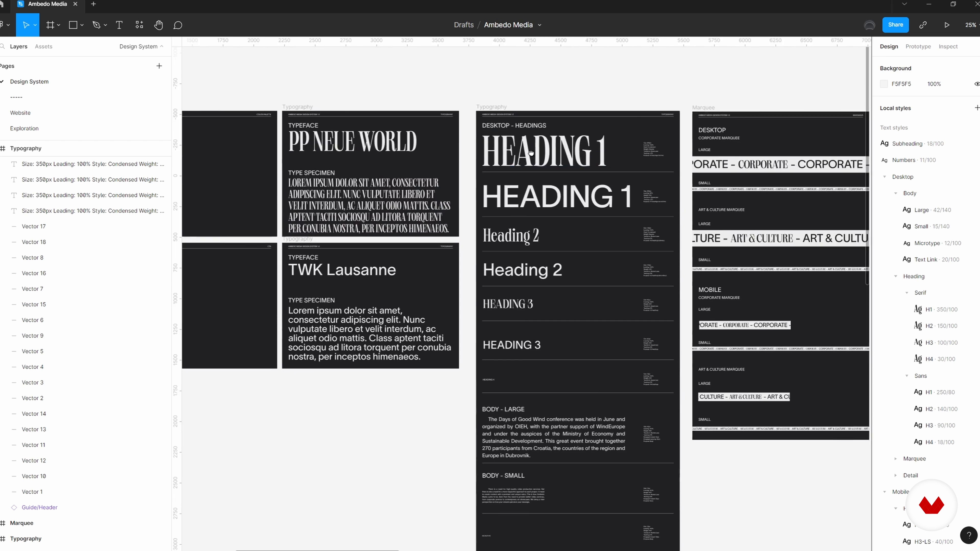Screen dimensions: 980x551
Task: Switch to the Layers tab
Action: pos(19,46)
